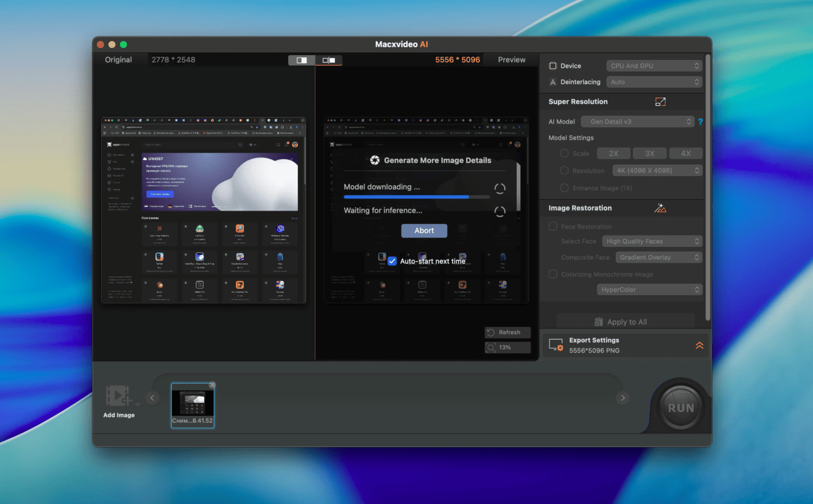Choose the 2X scale option
813x504 pixels.
coord(614,153)
